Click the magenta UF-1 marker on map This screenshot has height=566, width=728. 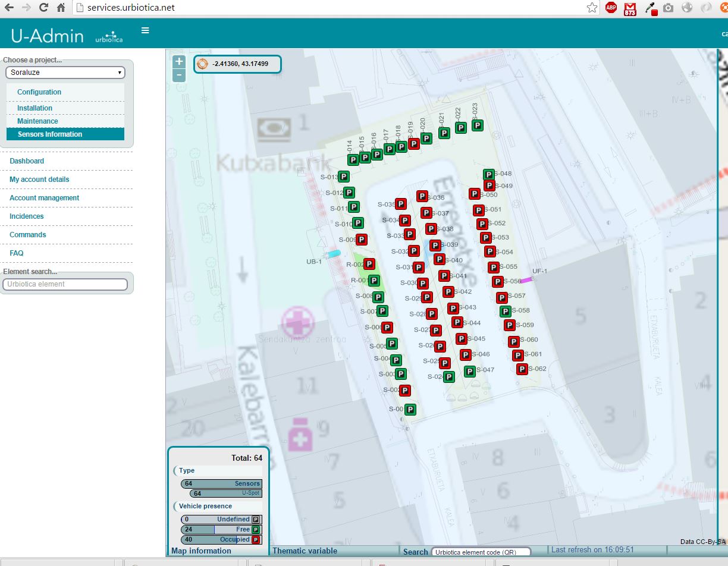click(526, 280)
